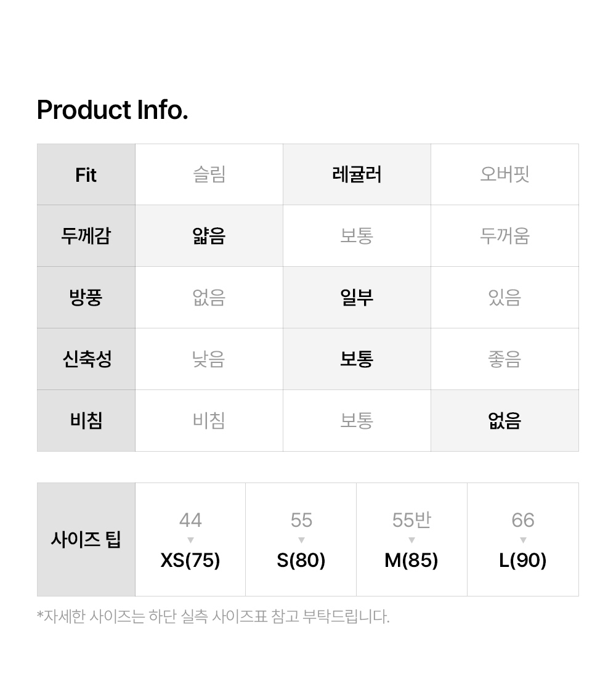Pick 일부 in the 방풍 row
The height and width of the screenshot is (684, 616).
coord(357,298)
